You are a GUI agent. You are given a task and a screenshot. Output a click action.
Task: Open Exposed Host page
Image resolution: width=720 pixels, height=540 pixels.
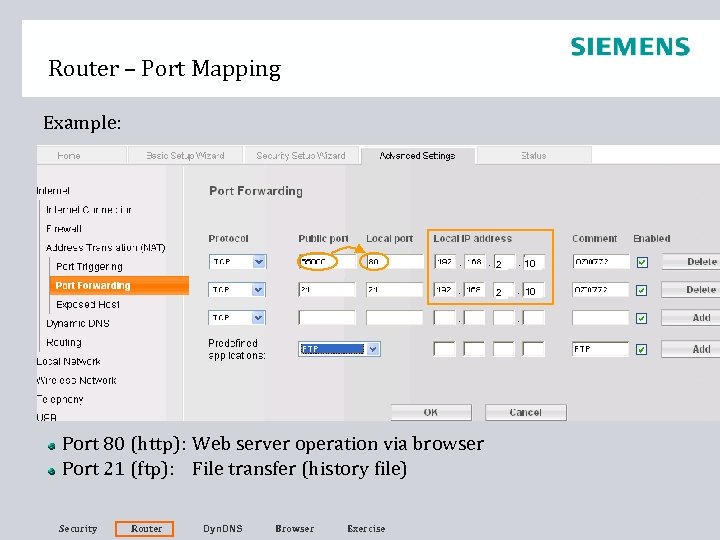click(x=88, y=304)
